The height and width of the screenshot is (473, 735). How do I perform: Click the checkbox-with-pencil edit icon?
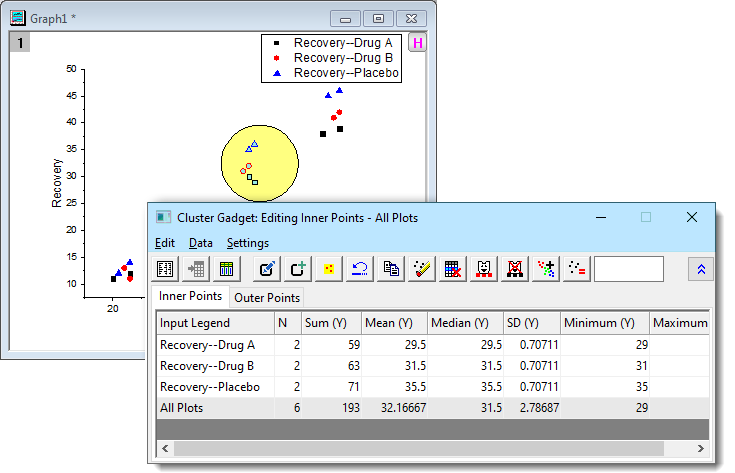(x=268, y=269)
